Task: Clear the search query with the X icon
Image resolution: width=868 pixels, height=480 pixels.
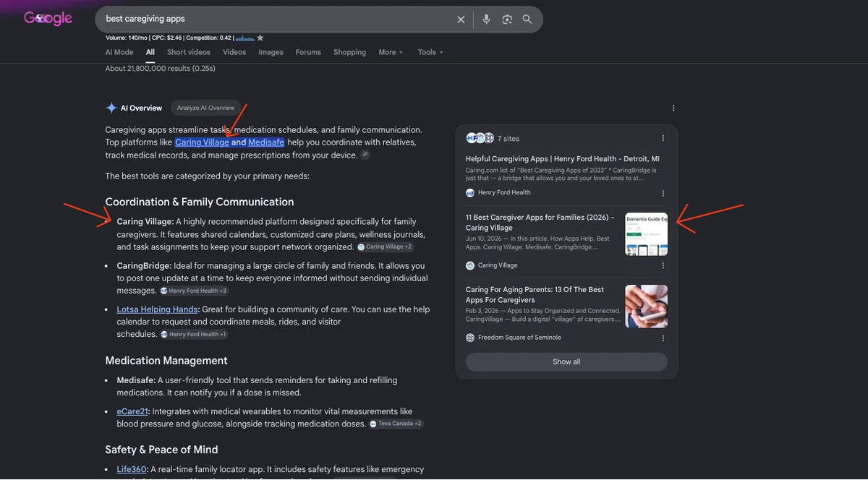Action: [461, 20]
